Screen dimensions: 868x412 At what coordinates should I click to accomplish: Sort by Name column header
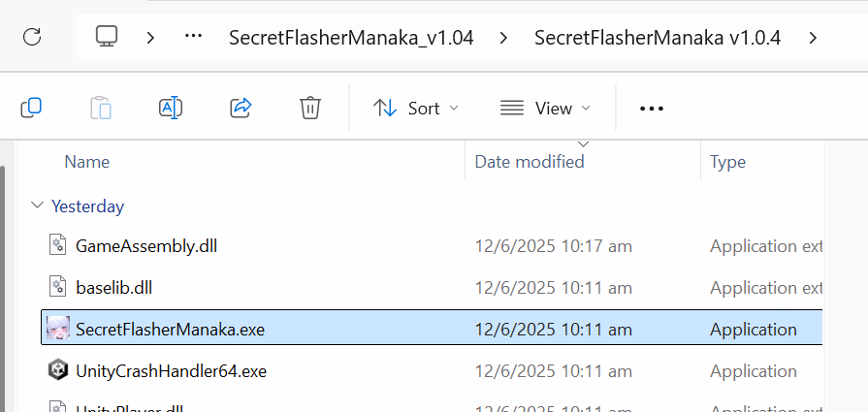pos(87,162)
